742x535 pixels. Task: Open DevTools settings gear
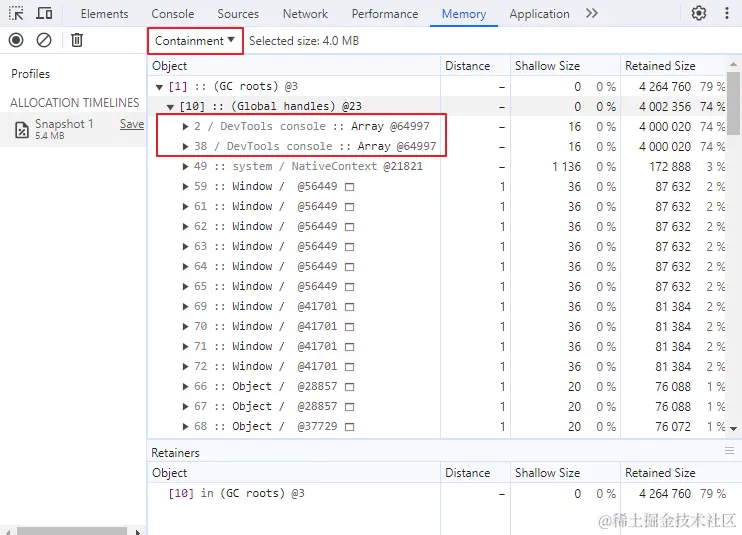pyautogui.click(x=698, y=13)
